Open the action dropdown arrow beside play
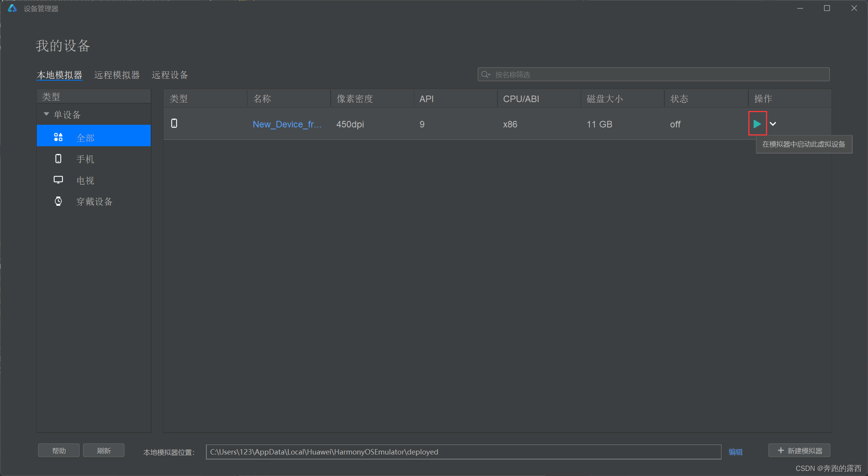The width and height of the screenshot is (868, 476). (773, 124)
